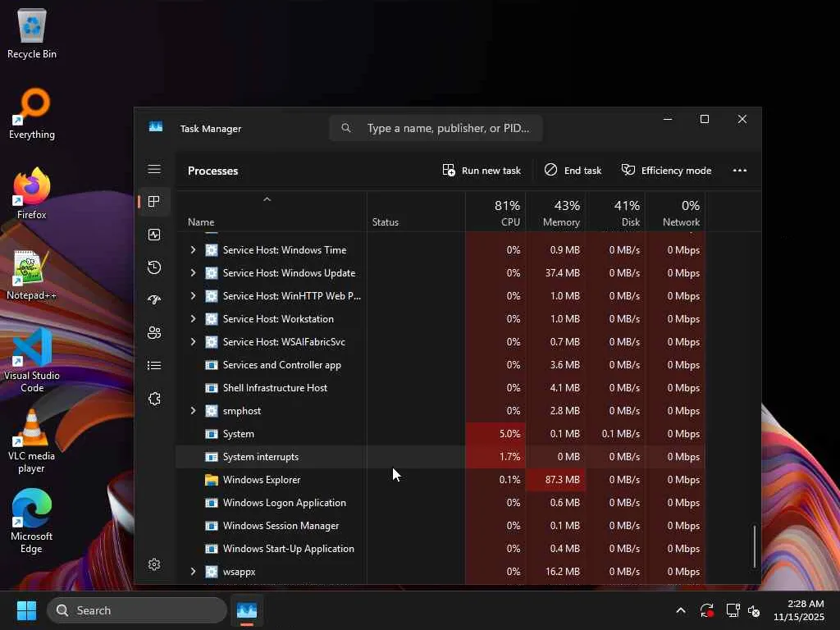Open Task Manager settings gear icon
The image size is (840, 630).
pyautogui.click(x=154, y=564)
